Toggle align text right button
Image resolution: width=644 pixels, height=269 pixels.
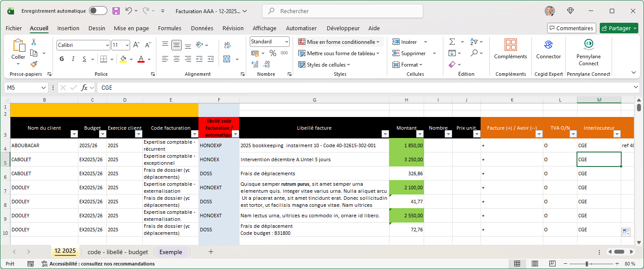coord(188,59)
